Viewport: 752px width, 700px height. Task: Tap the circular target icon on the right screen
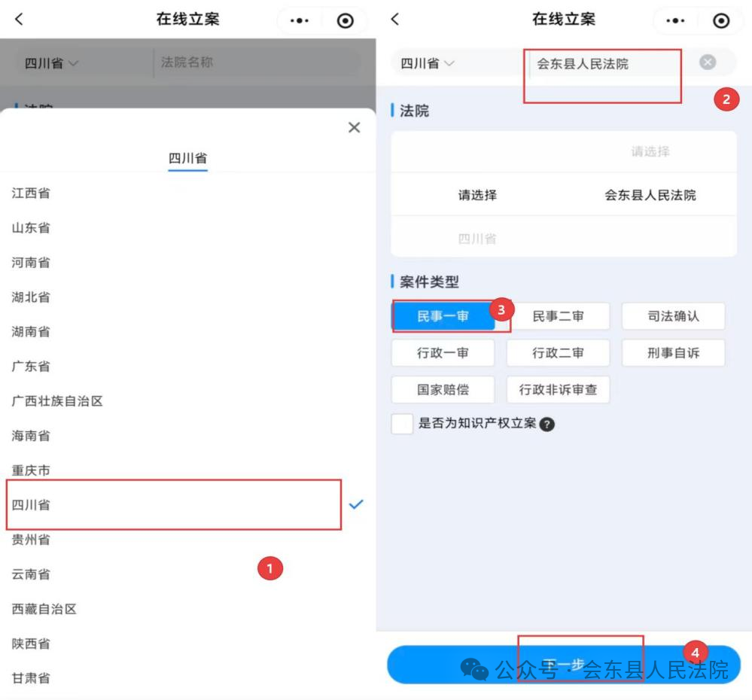[x=721, y=21]
